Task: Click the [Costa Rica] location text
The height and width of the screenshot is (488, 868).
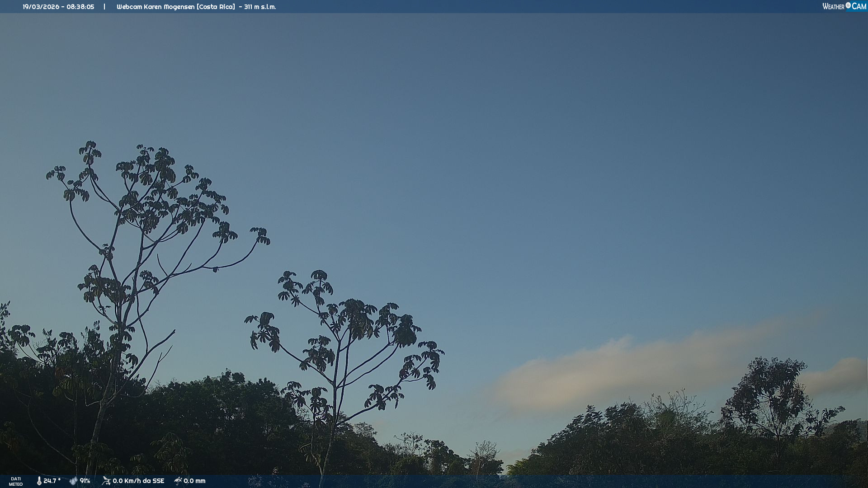Action: (216, 7)
